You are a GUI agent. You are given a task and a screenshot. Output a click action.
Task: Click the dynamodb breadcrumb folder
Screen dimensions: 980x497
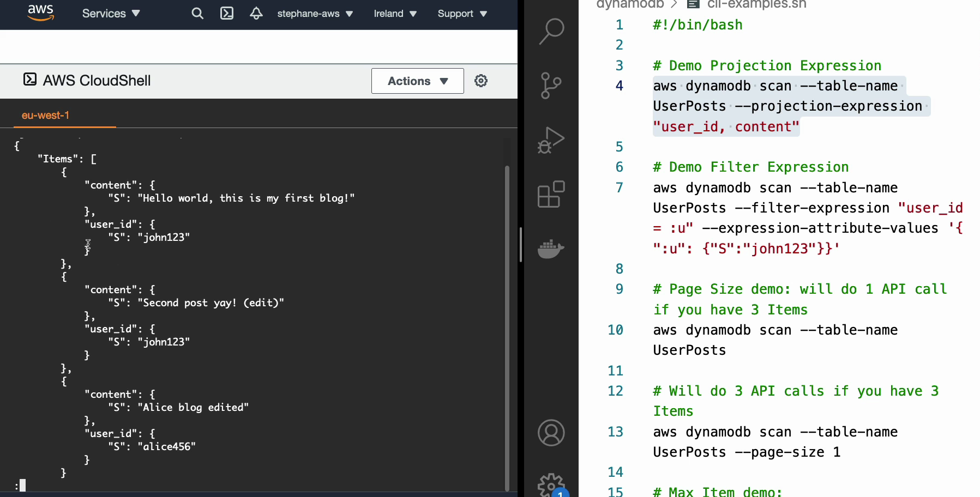[x=630, y=4]
